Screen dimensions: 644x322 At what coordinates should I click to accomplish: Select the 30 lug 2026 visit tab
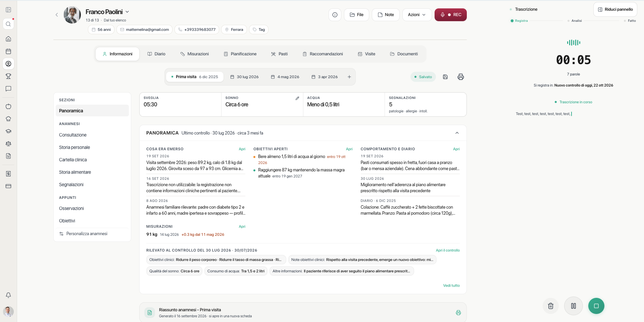244,77
